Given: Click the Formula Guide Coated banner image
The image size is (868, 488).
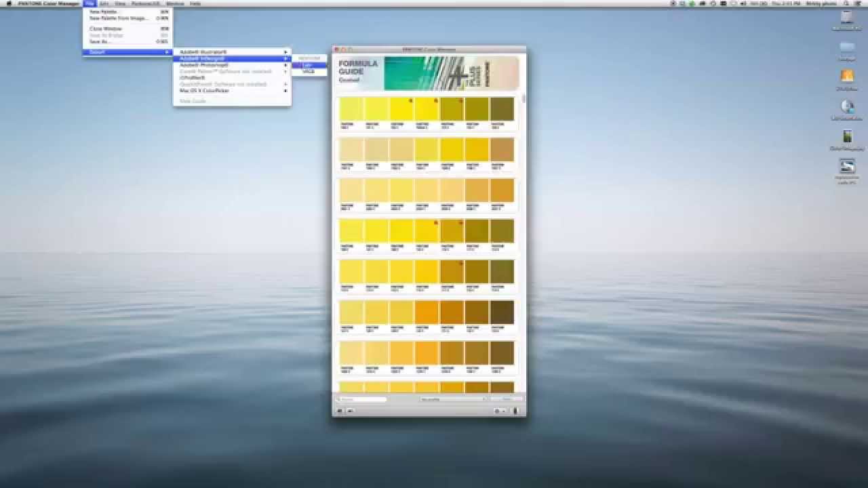Looking at the screenshot, I should click(429, 73).
